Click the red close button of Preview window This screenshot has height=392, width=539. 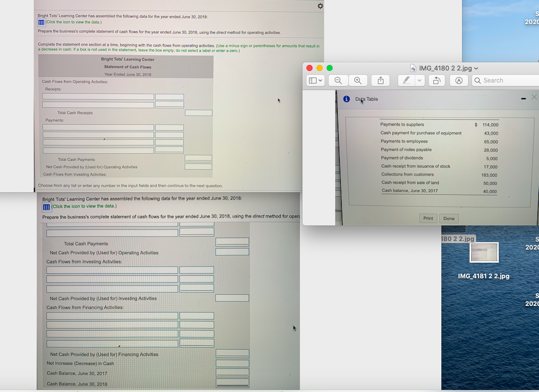[310, 68]
